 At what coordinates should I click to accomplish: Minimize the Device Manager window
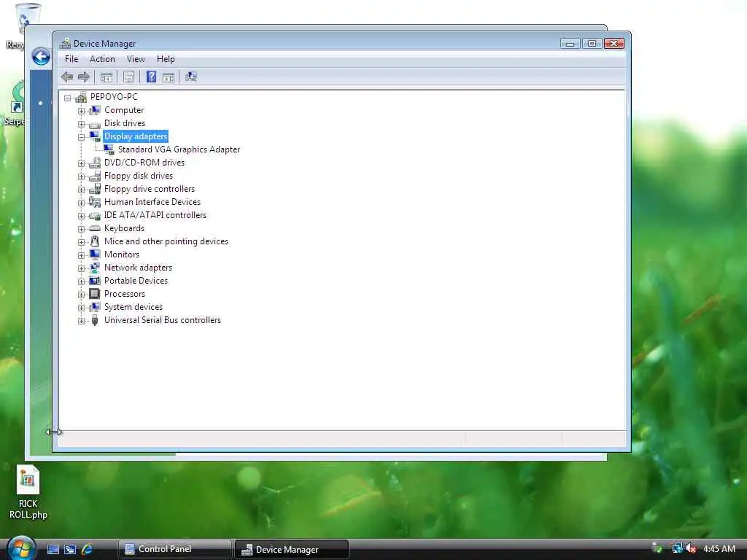tap(570, 43)
